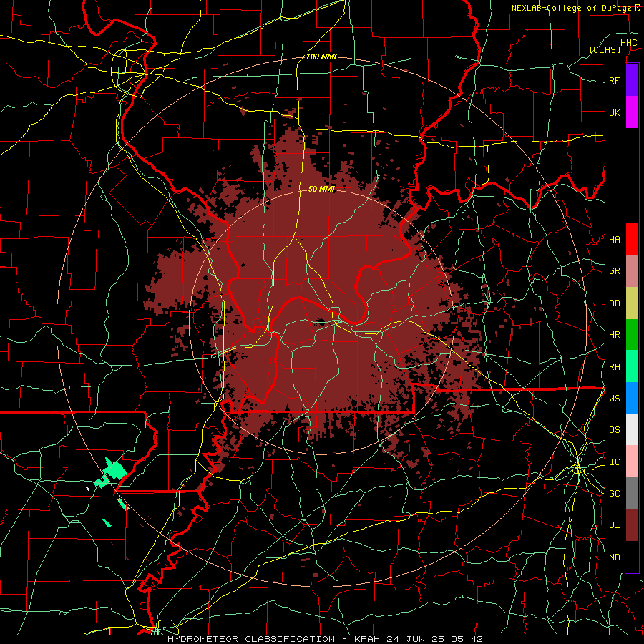This screenshot has width=644, height=644.
Task: Click the HR green legend swatch
Action: (x=632, y=335)
